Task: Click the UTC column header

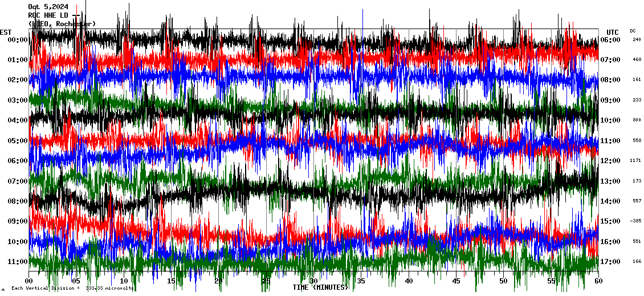Action: pyautogui.click(x=612, y=32)
